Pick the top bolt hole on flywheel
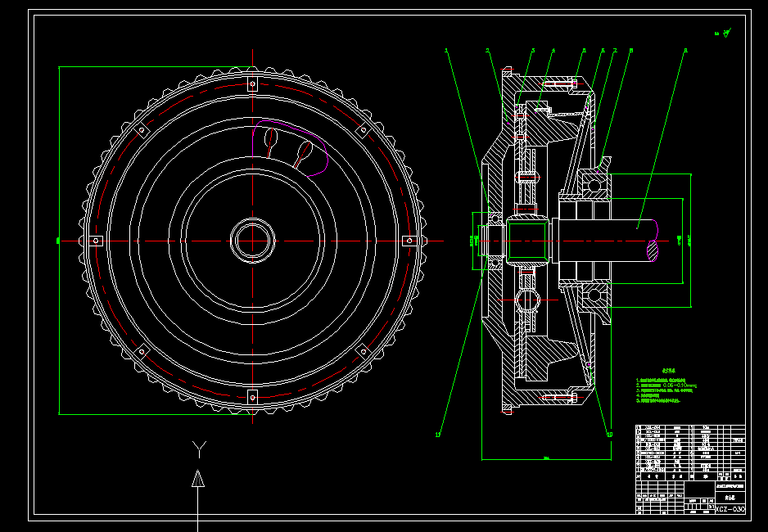The image size is (768, 532). click(x=253, y=84)
